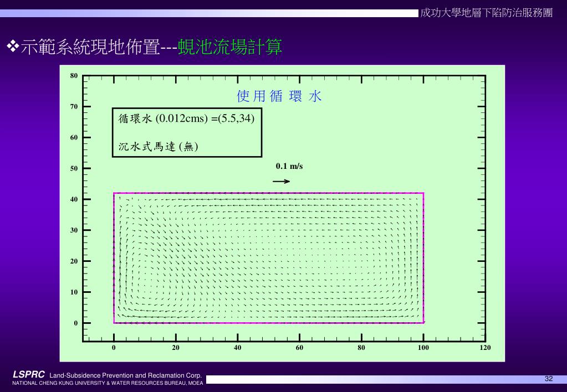Click the slide number 32
This screenshot has width=567, height=392.
[x=549, y=379]
